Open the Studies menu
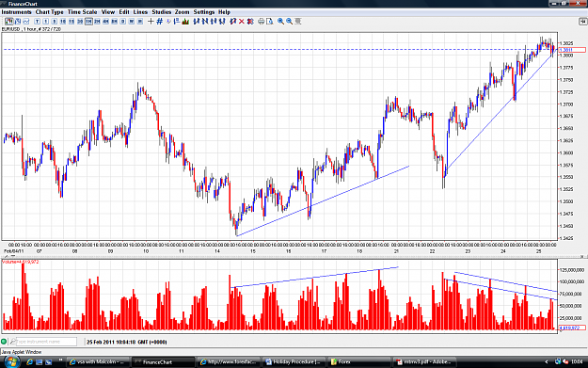This screenshot has height=368, width=588. (x=161, y=12)
